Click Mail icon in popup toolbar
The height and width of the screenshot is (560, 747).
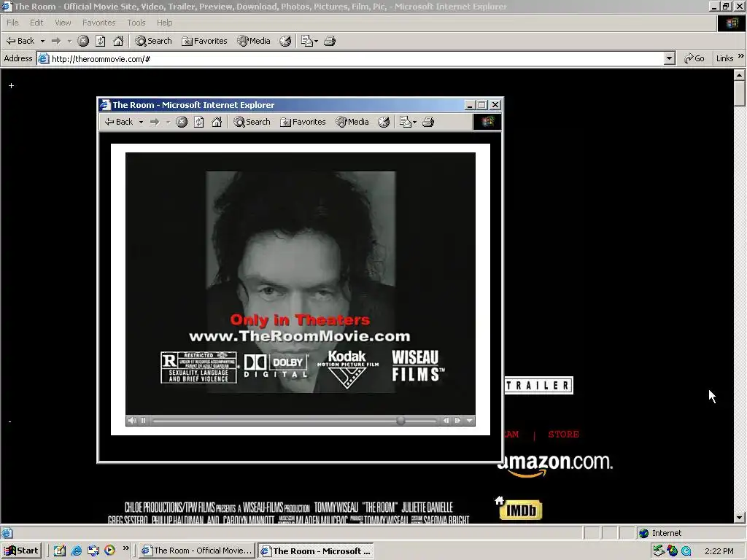coord(406,122)
